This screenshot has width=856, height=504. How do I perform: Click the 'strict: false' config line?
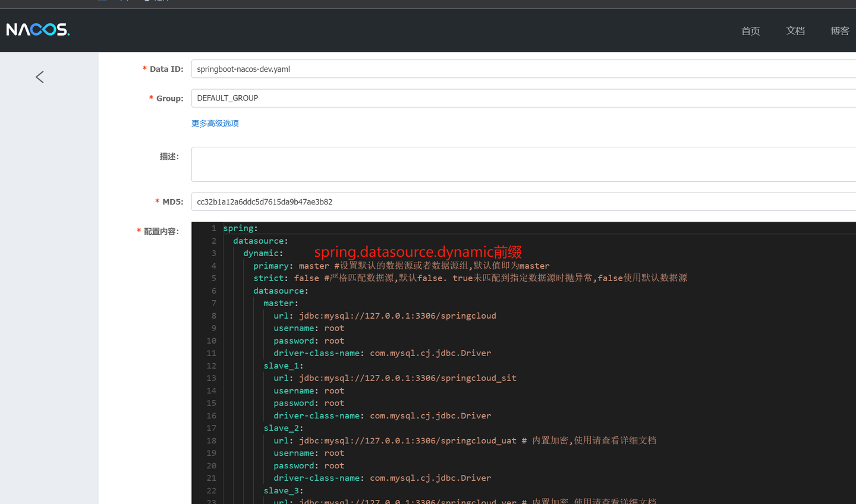(286, 278)
